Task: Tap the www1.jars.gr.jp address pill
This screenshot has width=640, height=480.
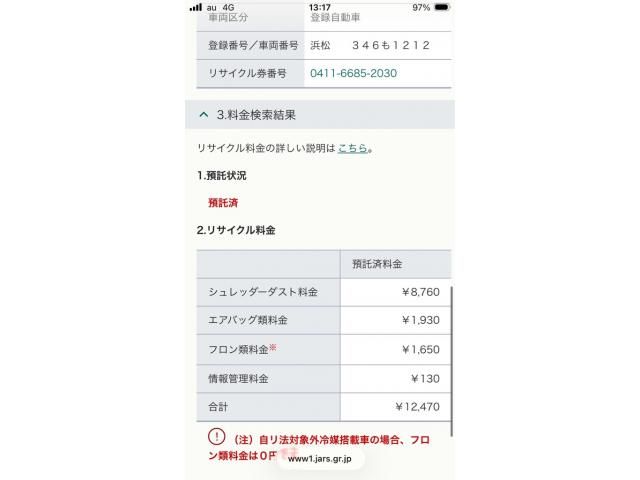Action: tap(320, 459)
